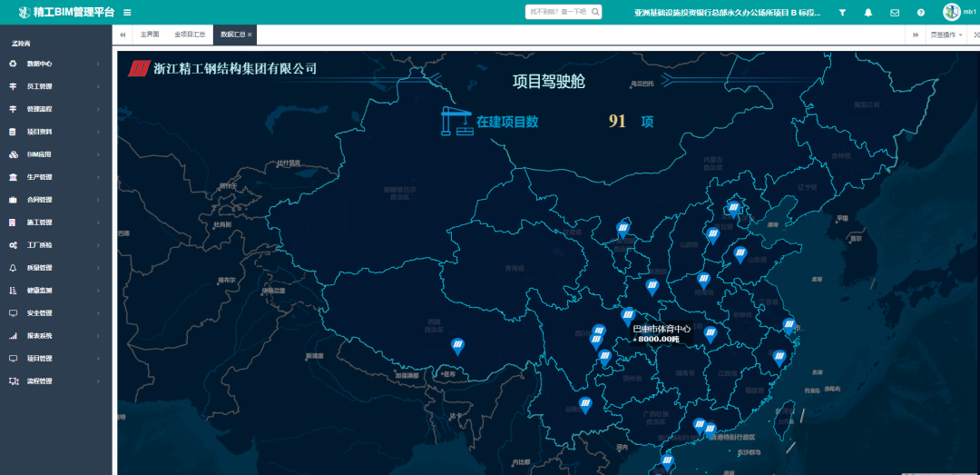Select the project marker in Yunnan

(x=585, y=405)
